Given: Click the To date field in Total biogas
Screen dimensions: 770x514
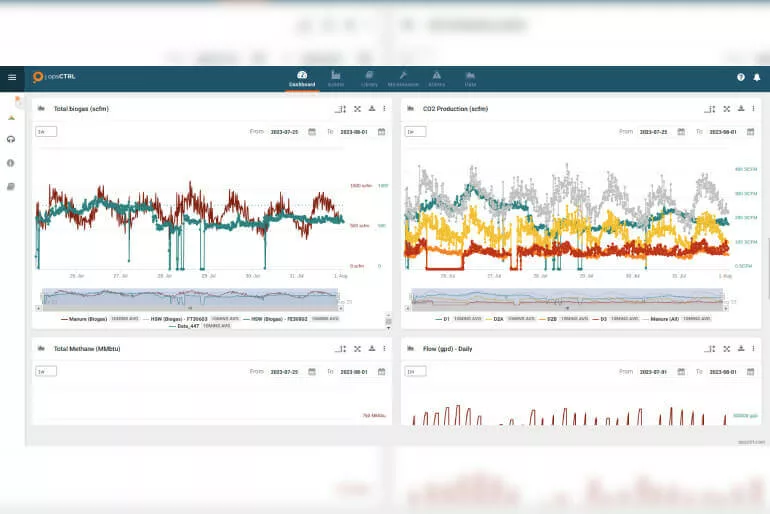Looking at the screenshot, I should (x=354, y=132).
